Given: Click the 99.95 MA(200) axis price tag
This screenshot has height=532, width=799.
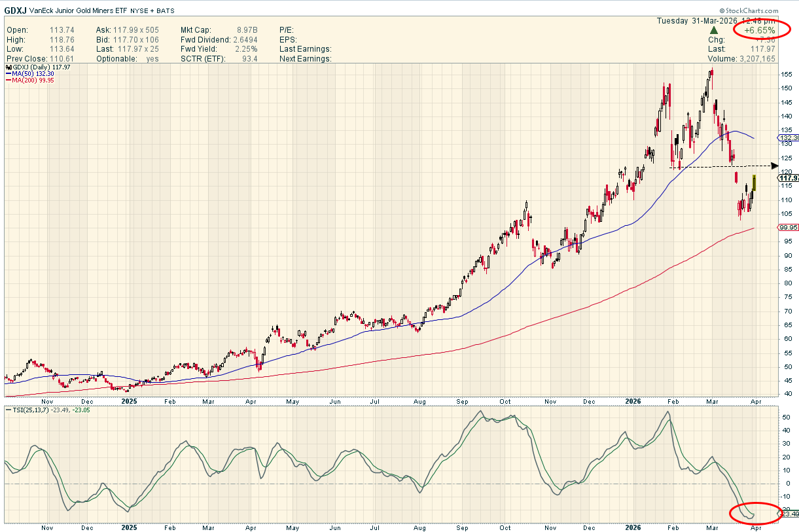Looking at the screenshot, I should pos(788,228).
